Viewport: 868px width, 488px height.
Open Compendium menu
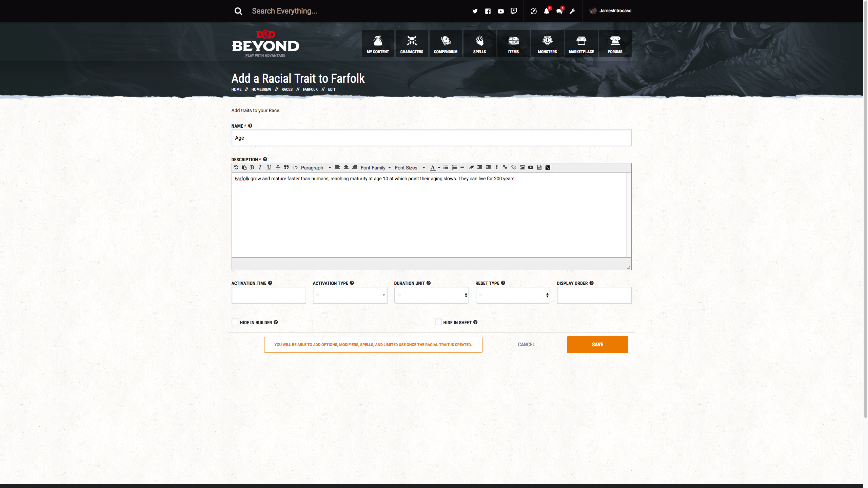point(446,44)
